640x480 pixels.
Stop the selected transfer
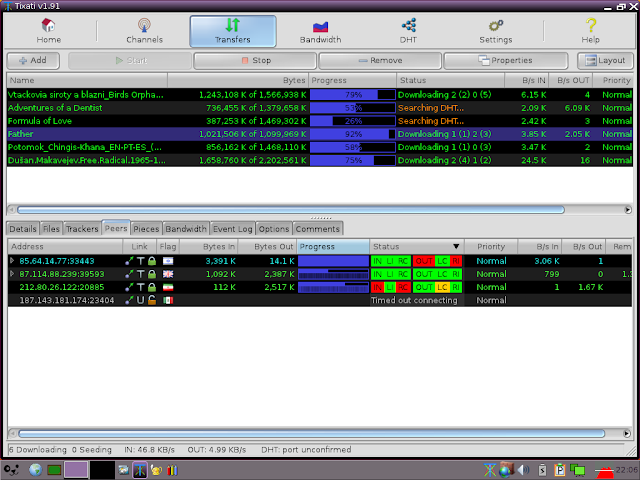pyautogui.click(x=255, y=60)
